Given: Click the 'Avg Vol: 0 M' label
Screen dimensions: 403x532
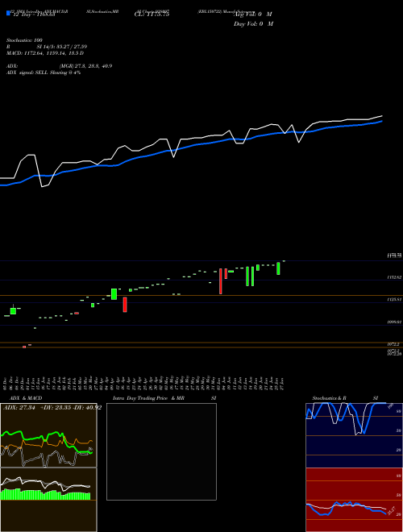Looking at the screenshot, I should [253, 15].
